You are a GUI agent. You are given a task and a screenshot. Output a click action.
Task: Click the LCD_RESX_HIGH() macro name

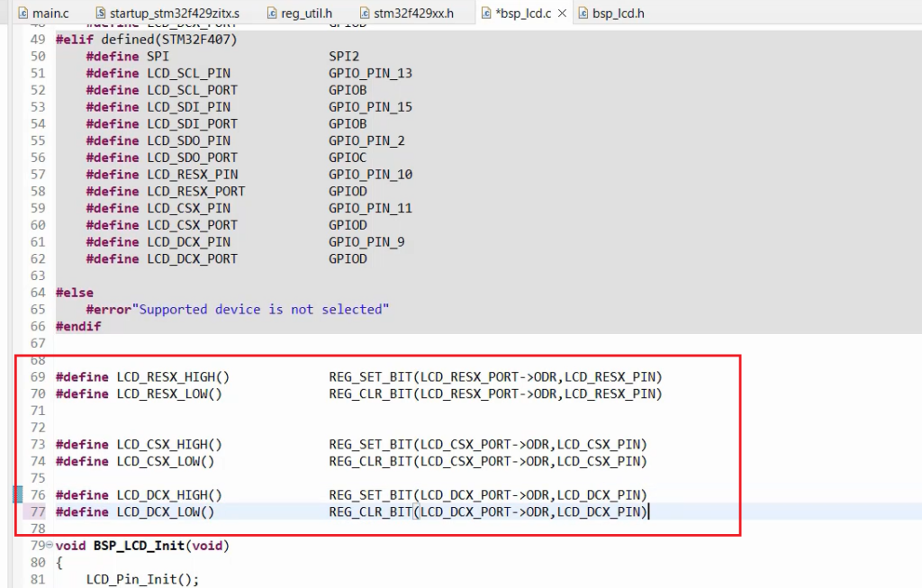click(x=173, y=377)
